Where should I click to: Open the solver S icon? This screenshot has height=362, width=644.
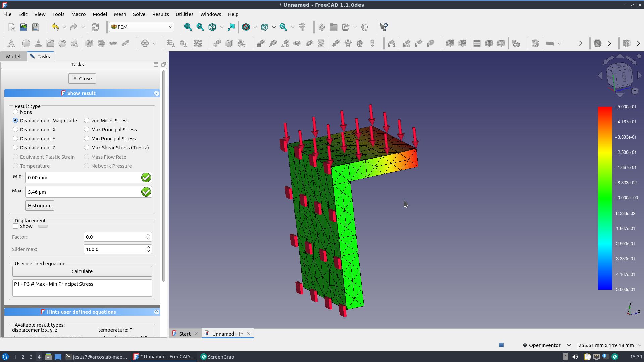(535, 43)
